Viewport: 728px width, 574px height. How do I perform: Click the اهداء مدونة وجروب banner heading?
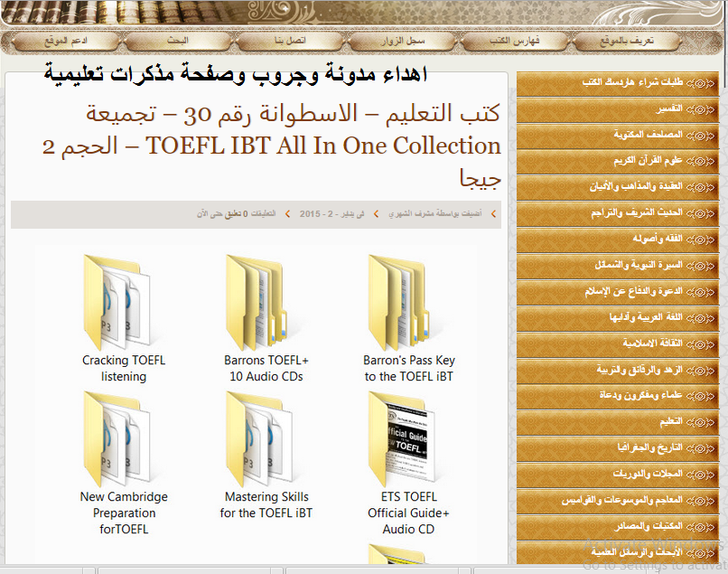236,74
